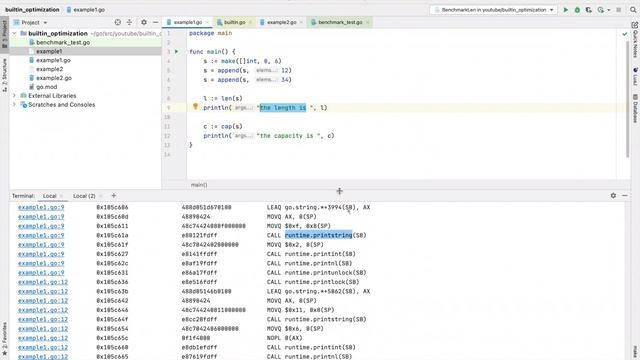This screenshot has height=360, width=640.
Task: Click example1.go:9 link on printstring row
Action: pyautogui.click(x=41, y=236)
